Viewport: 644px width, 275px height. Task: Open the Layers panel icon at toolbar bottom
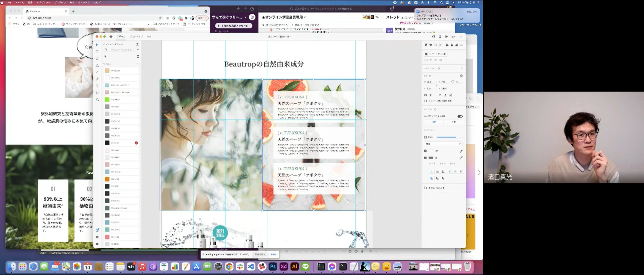(x=97, y=237)
